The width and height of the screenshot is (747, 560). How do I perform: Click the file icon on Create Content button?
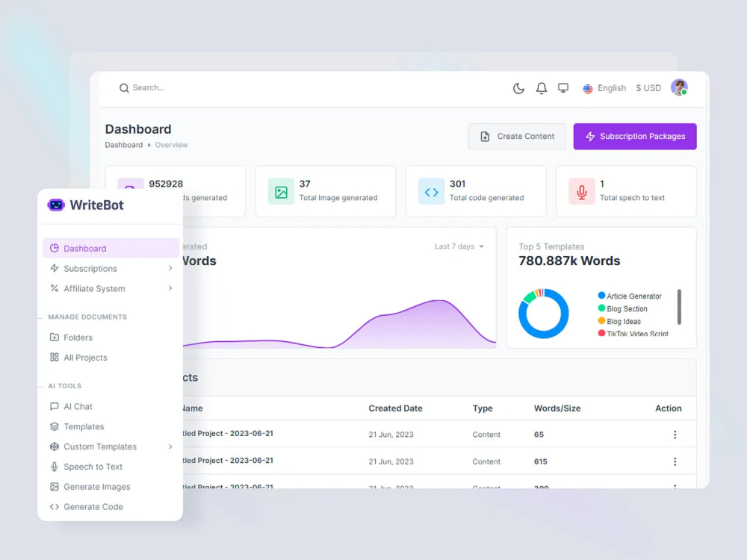485,137
